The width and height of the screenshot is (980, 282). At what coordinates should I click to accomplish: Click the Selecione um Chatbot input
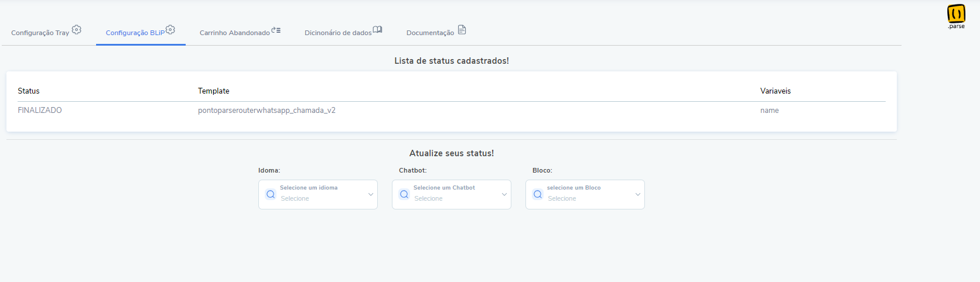pyautogui.click(x=452, y=194)
